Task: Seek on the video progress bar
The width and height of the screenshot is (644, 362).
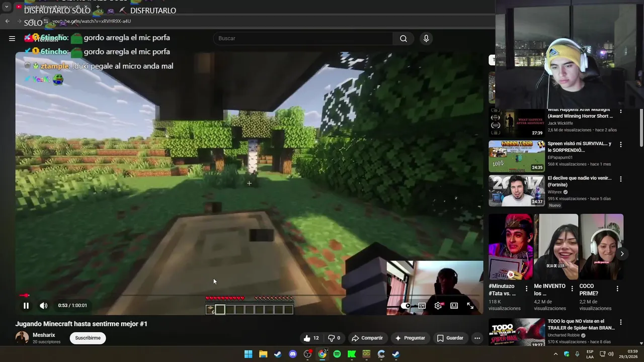Action: click(249, 296)
